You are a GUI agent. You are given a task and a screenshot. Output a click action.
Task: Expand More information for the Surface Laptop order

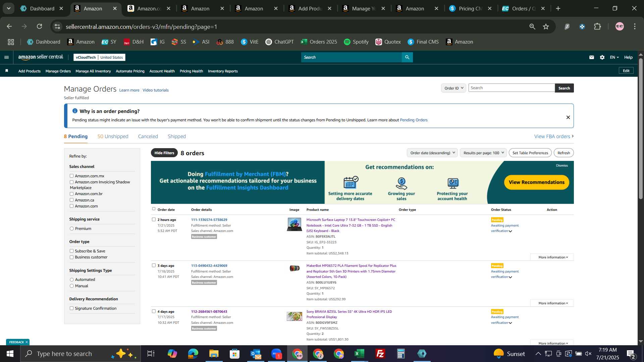552,257
